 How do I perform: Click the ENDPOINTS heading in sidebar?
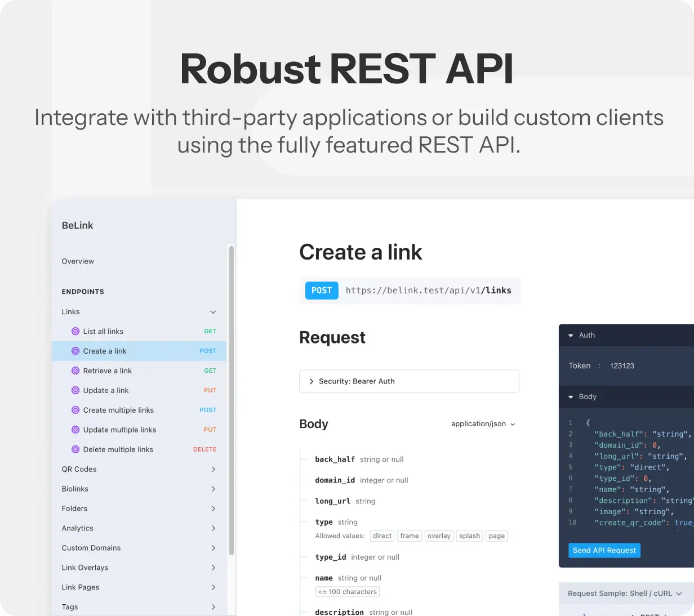pos(83,292)
